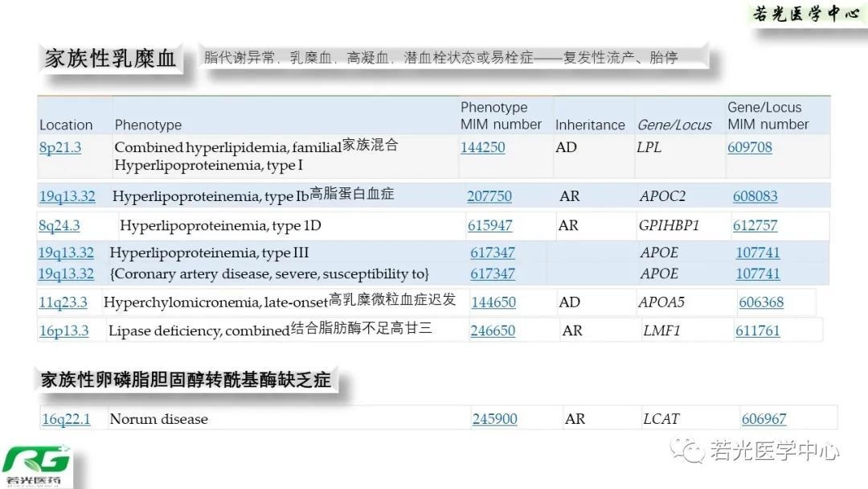This screenshot has width=868, height=489.
Task: Open the 11q23.3 location link
Action: (64, 302)
